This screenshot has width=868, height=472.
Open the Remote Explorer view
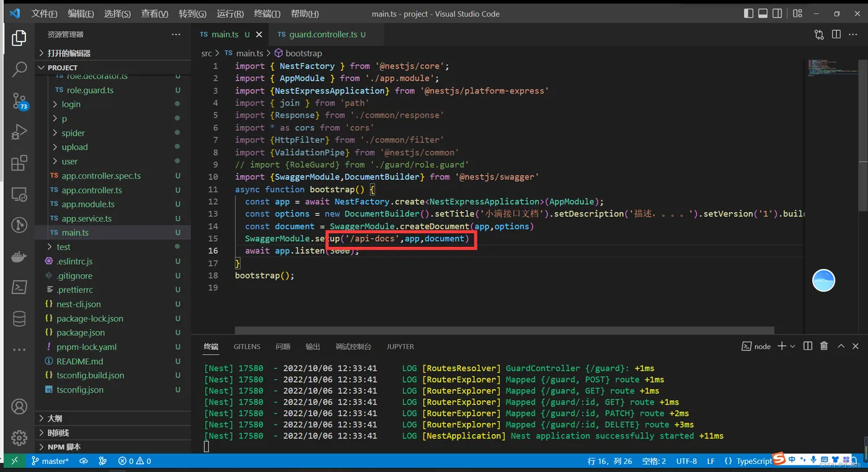19,195
